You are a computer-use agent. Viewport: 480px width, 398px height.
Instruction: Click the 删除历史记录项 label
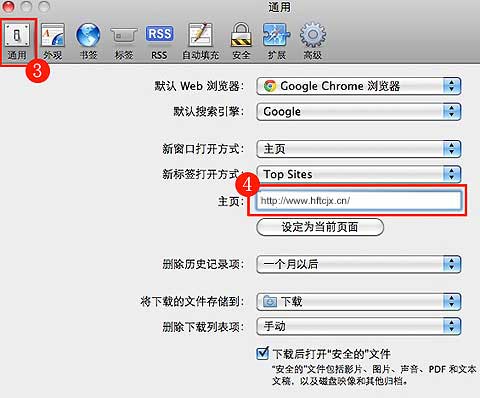coord(203,264)
